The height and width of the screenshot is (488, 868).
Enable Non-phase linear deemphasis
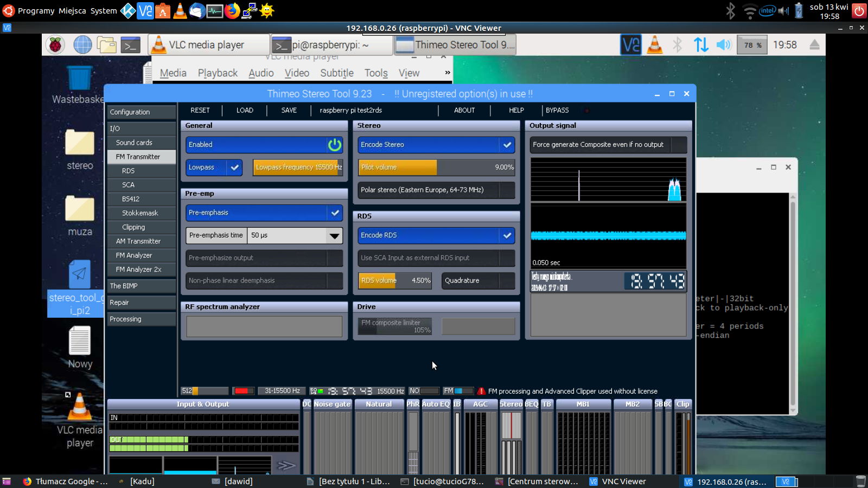265,281
